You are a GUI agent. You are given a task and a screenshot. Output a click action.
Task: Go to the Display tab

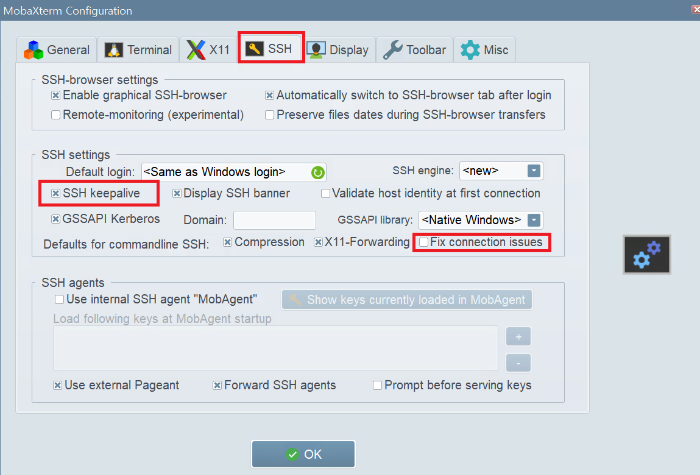pyautogui.click(x=339, y=50)
